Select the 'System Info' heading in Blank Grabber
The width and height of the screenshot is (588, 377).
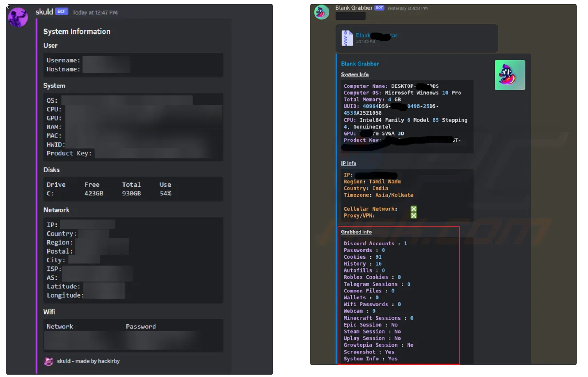click(355, 75)
